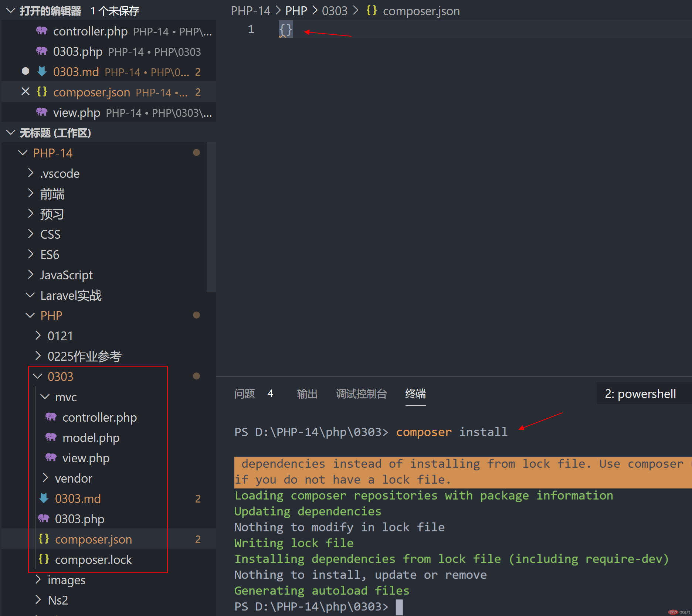This screenshot has width=692, height=616.
Task: Click the explorer vertical scrollbar
Action: tap(211, 217)
